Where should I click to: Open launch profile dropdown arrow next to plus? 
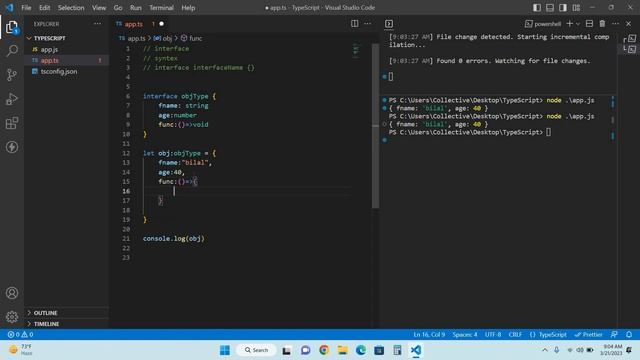578,24
